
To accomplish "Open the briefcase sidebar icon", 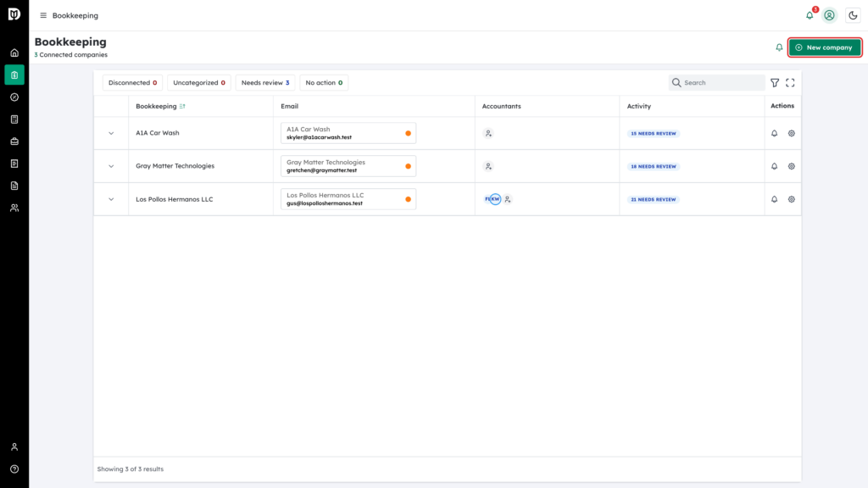I will pyautogui.click(x=14, y=141).
